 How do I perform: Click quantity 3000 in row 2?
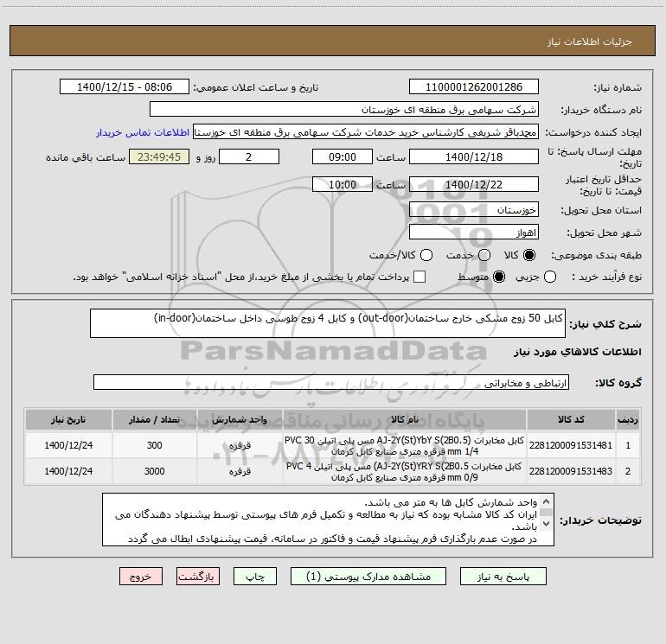click(154, 471)
